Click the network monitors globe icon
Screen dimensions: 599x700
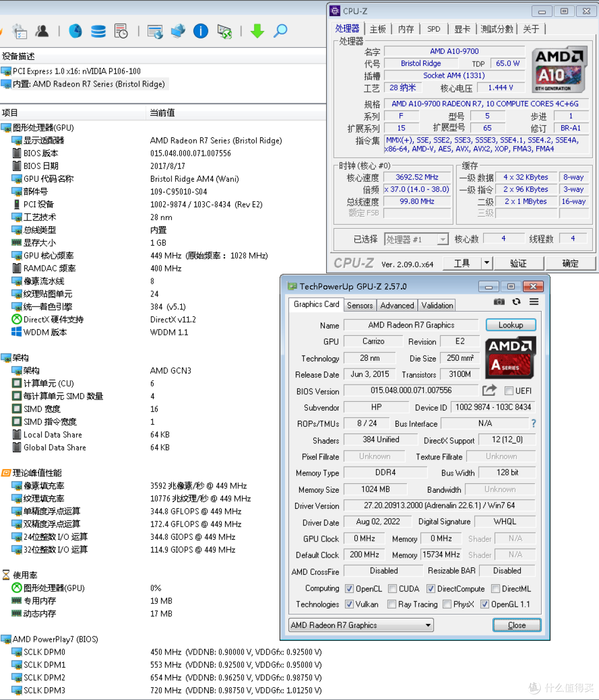tap(178, 31)
